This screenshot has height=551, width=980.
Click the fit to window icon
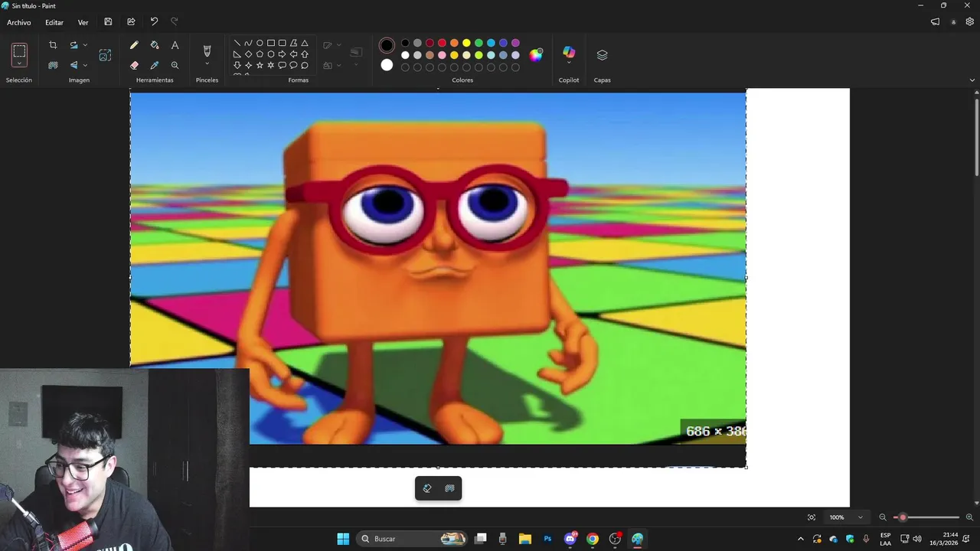812,517
